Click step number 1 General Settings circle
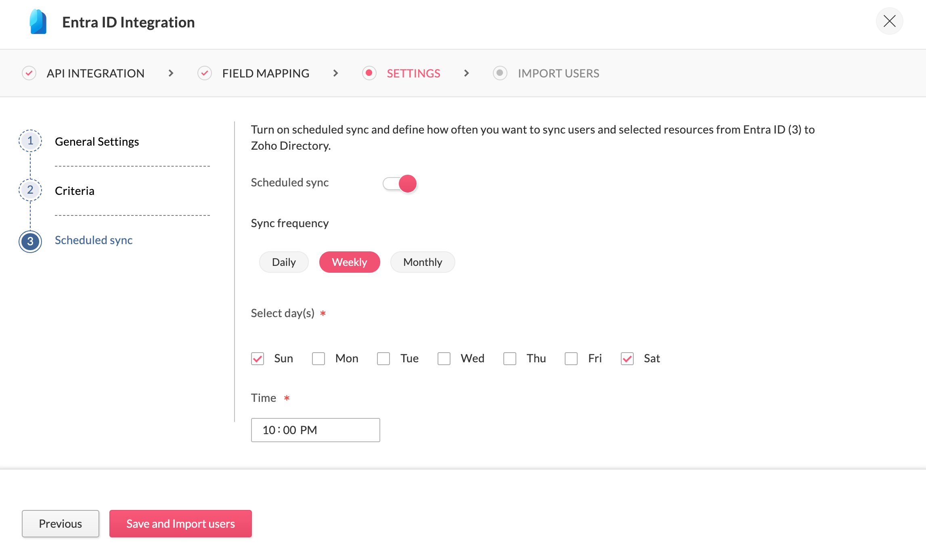 [30, 141]
